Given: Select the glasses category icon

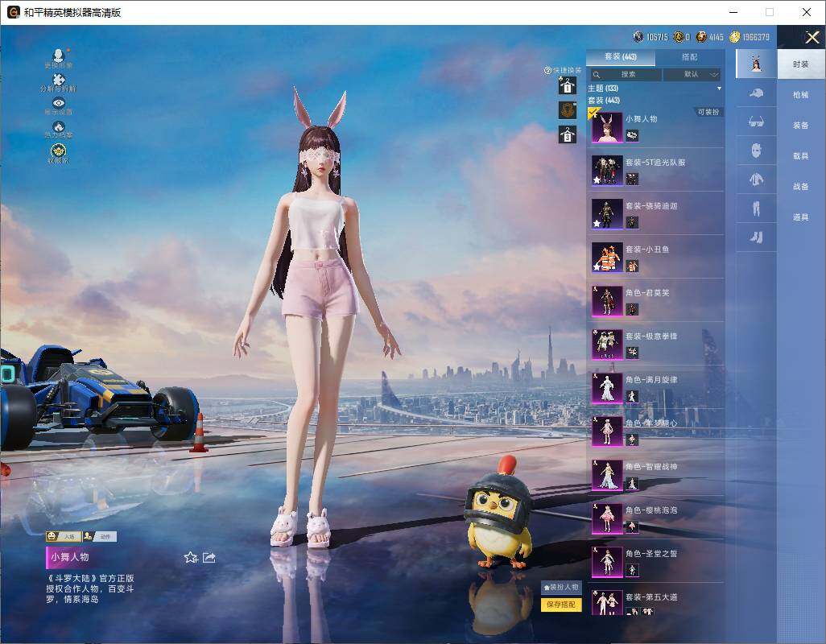Looking at the screenshot, I should click(x=756, y=122).
